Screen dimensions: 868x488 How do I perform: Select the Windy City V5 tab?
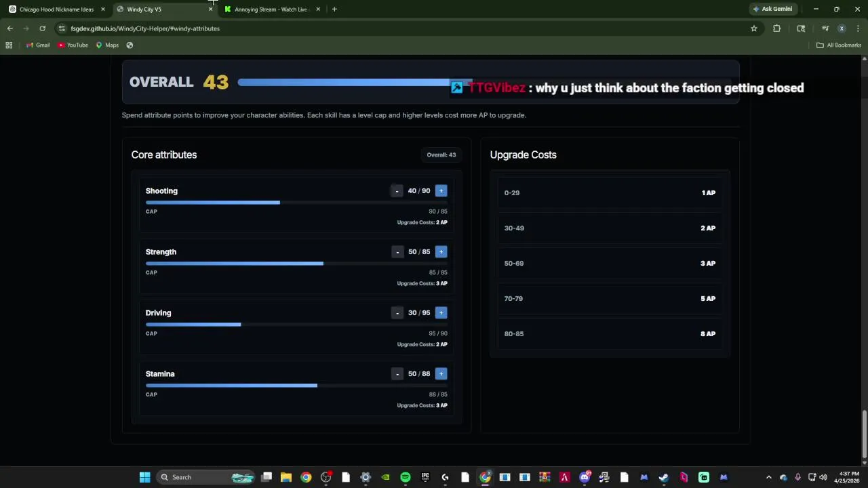point(164,9)
